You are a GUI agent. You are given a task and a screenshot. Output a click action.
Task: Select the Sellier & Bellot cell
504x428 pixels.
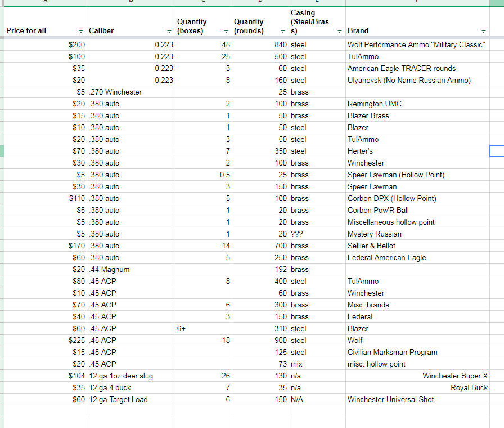[x=417, y=246]
